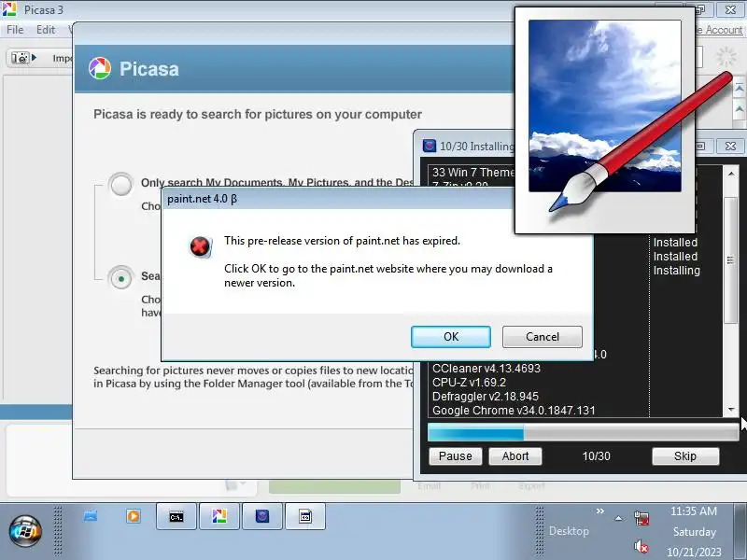Launch the media player from quick launch

(134, 516)
